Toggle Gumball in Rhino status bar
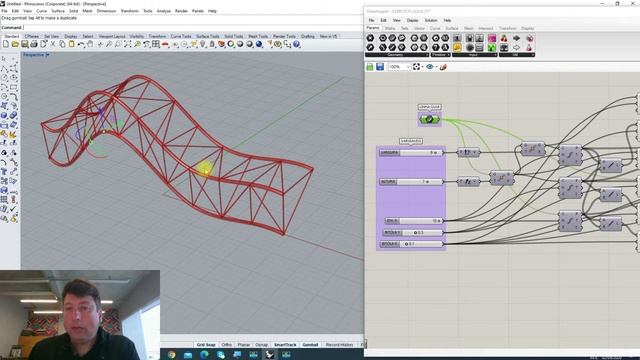The image size is (640, 360). pos(310,345)
